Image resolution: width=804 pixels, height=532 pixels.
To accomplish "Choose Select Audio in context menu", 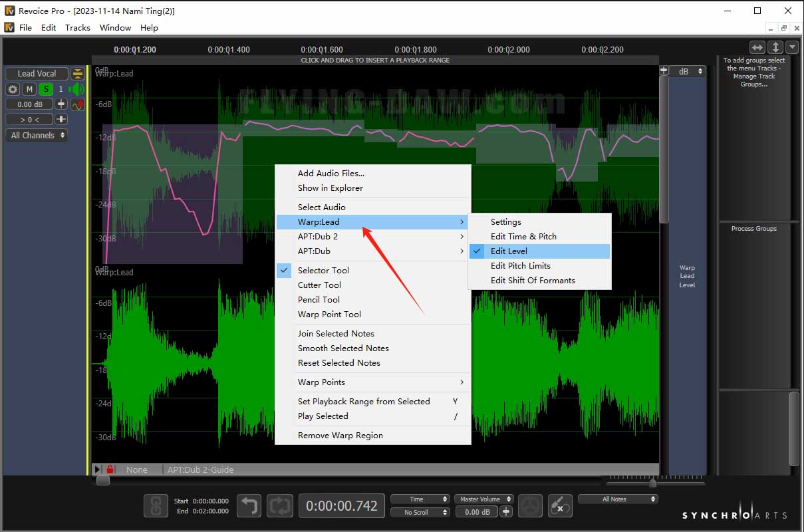I will tap(374, 207).
